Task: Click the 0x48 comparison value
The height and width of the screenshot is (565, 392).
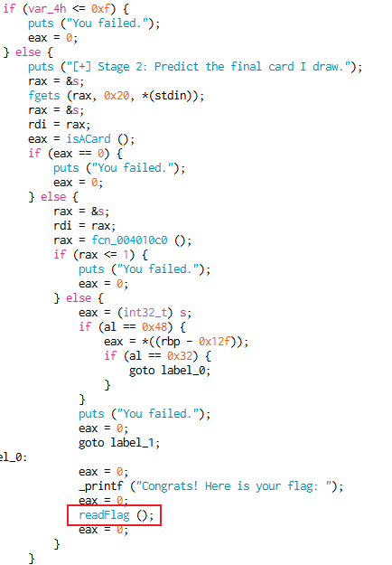Action: click(154, 327)
